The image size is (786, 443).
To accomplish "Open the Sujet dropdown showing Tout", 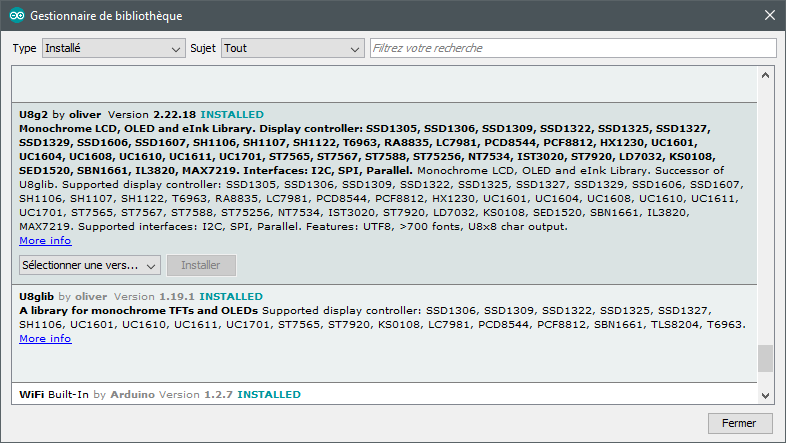I will click(293, 48).
